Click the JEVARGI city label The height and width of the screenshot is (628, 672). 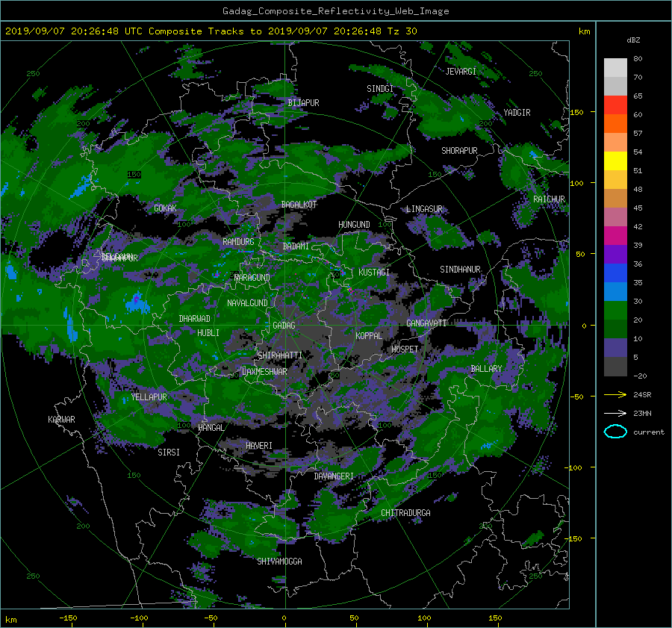(x=461, y=72)
